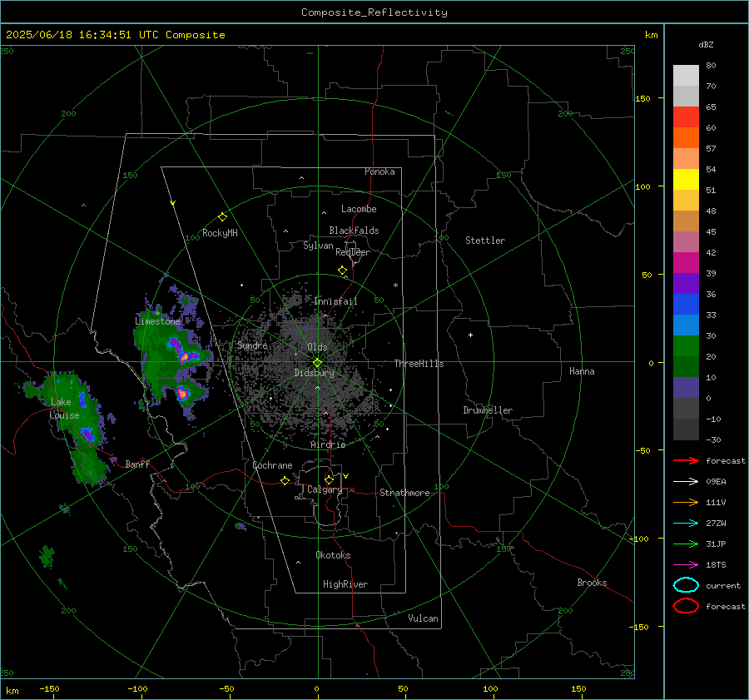Click the Sundre label
Screen dimensions: 749x700
pyautogui.click(x=252, y=345)
